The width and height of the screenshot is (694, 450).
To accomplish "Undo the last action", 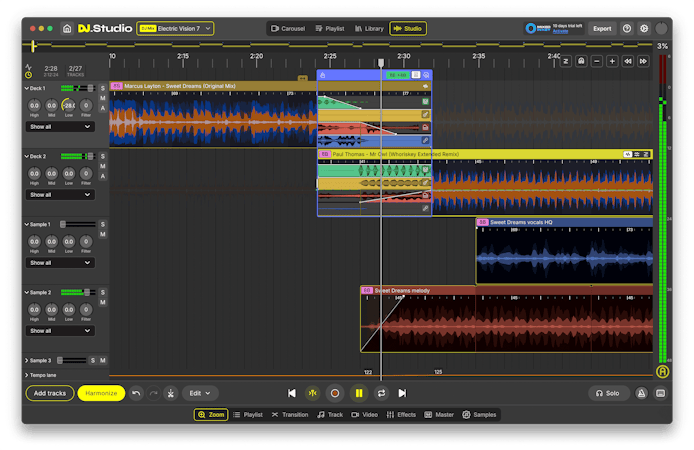I will (136, 393).
